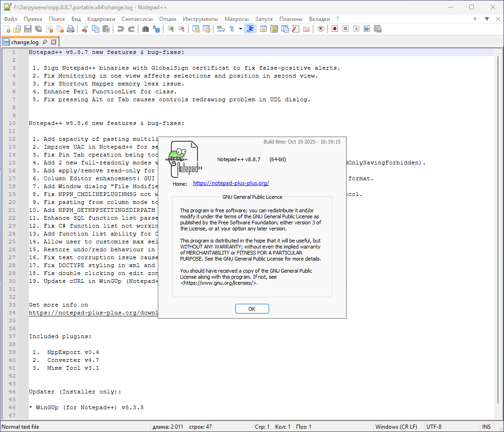Start macro recording with the red dot icon

point(335,29)
